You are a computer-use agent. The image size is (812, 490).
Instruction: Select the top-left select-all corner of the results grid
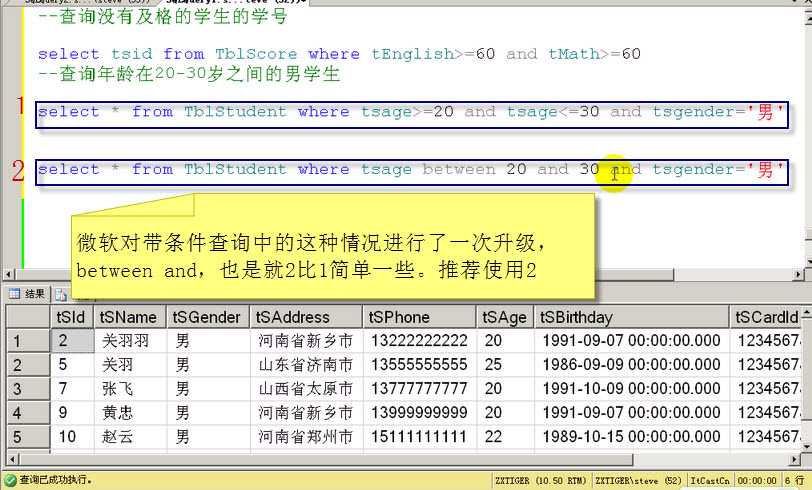pos(28,317)
